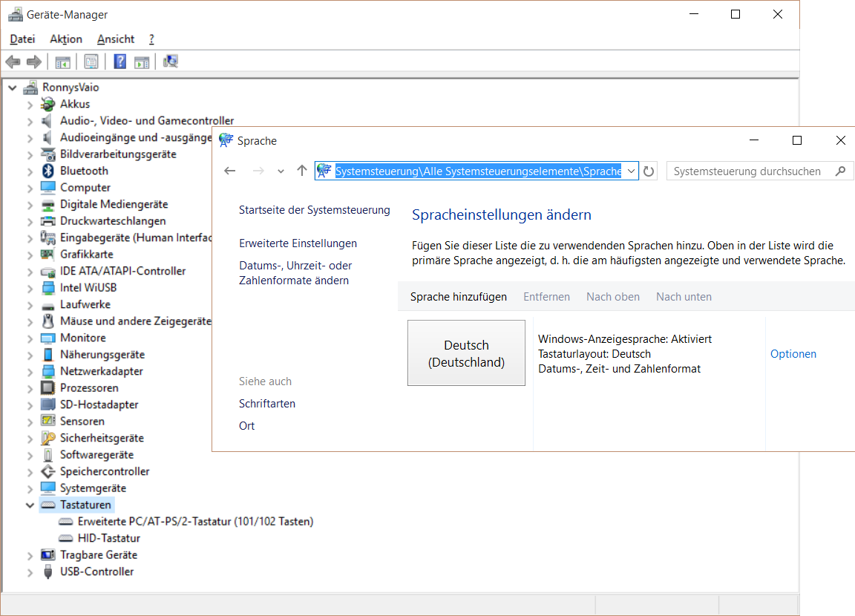Select IDE ATA/ATAPI-Controller entry
Screen dimensions: 855x616
click(x=122, y=271)
